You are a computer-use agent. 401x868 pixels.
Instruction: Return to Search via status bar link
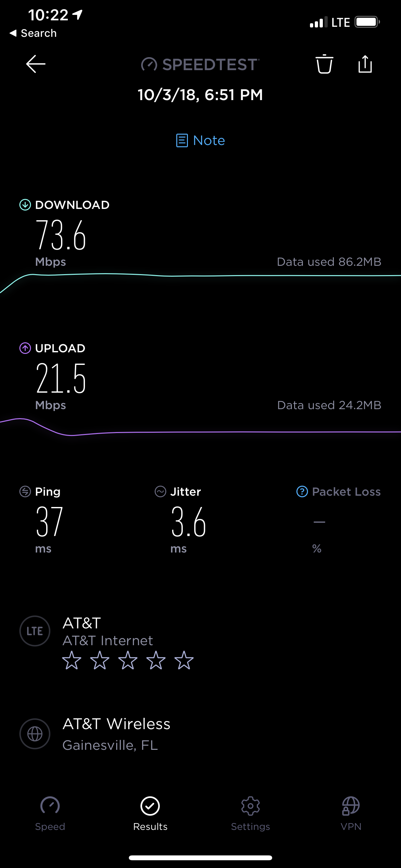[33, 33]
